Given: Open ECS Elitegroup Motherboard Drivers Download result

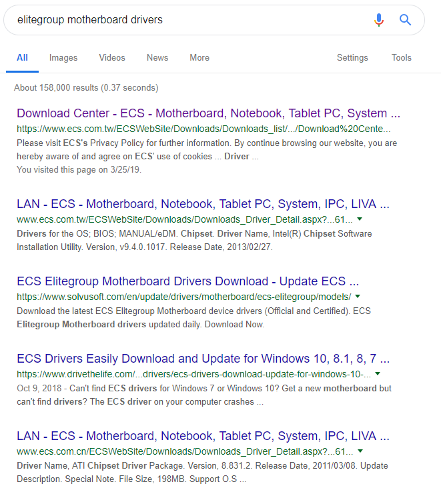Looking at the screenshot, I should coord(188,281).
